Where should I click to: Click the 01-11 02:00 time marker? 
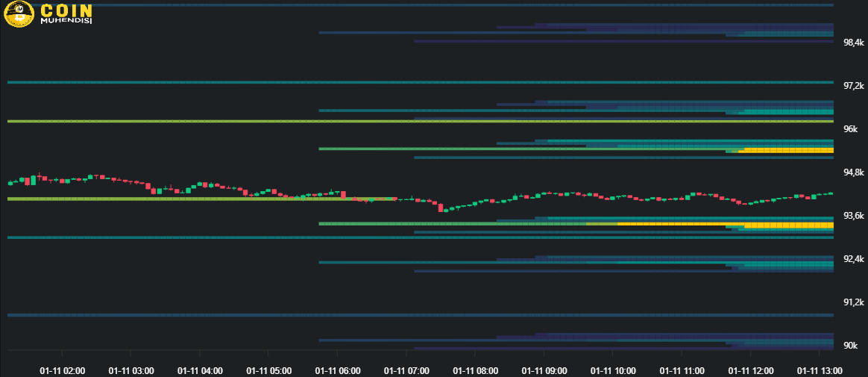pyautogui.click(x=63, y=370)
